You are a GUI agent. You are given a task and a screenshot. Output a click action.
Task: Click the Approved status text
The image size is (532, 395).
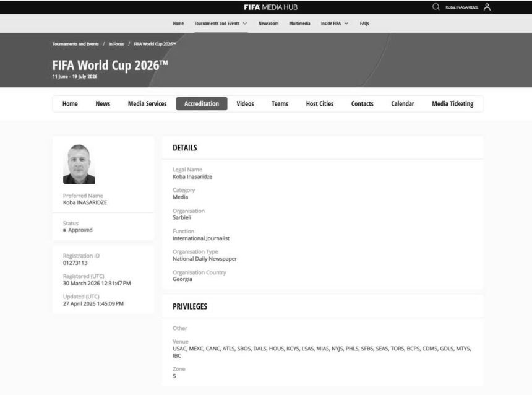[80, 230]
